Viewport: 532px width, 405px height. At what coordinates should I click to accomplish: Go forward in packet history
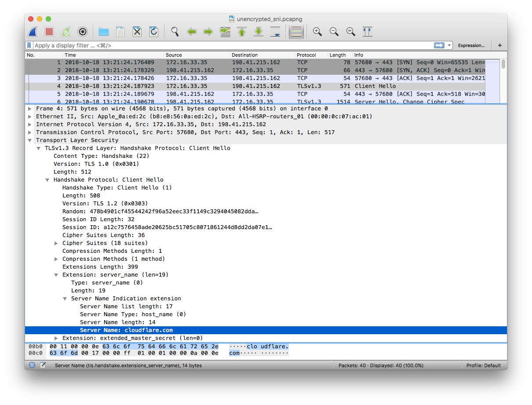[208, 32]
